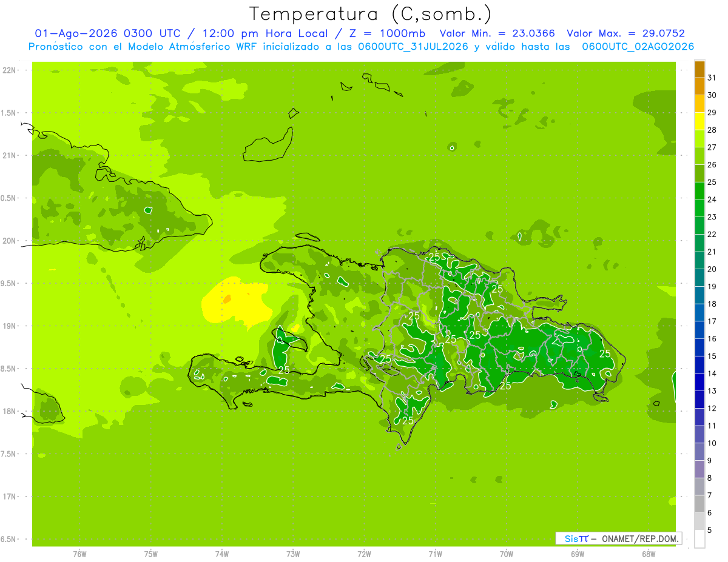728x562 pixels.
Task: Click the initialization time "0600UTC_31JUL2026"
Action: (x=413, y=47)
